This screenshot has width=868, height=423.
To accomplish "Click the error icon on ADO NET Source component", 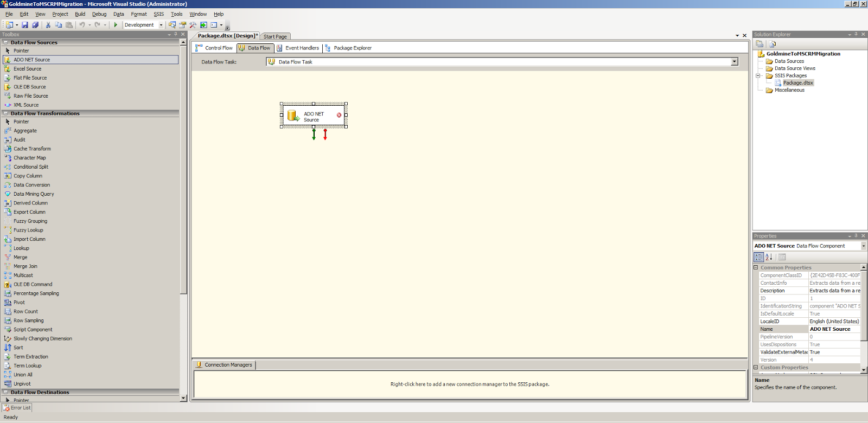I will click(339, 115).
